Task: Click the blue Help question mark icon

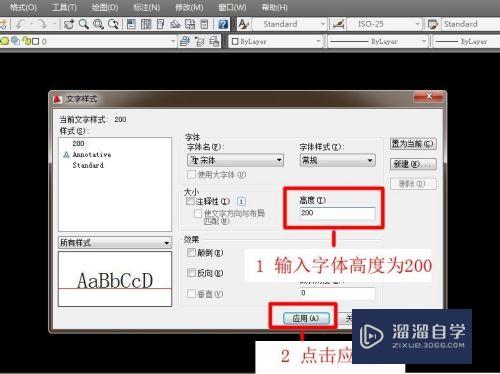Action: click(x=223, y=24)
